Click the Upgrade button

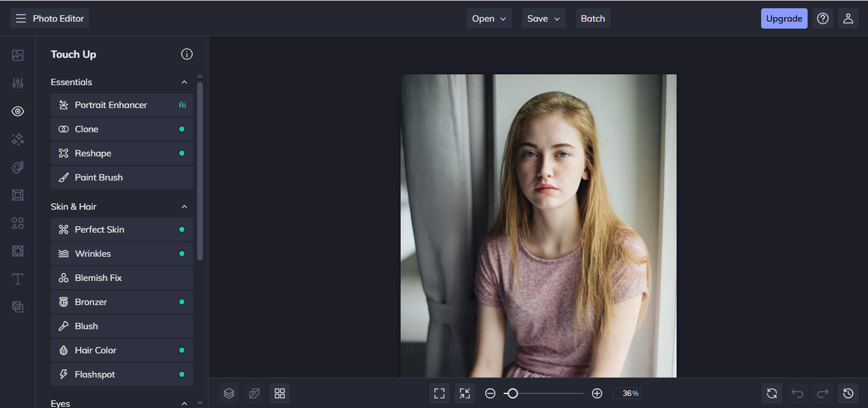tap(784, 18)
